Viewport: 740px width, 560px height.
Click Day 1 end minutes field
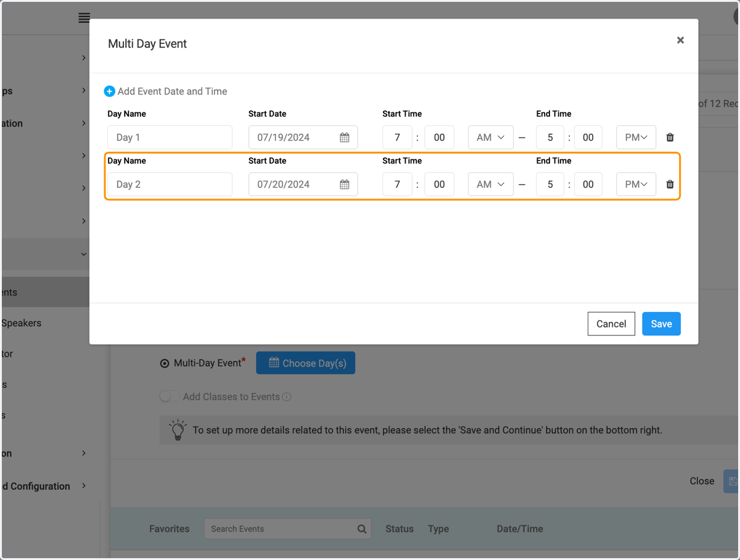pyautogui.click(x=588, y=138)
